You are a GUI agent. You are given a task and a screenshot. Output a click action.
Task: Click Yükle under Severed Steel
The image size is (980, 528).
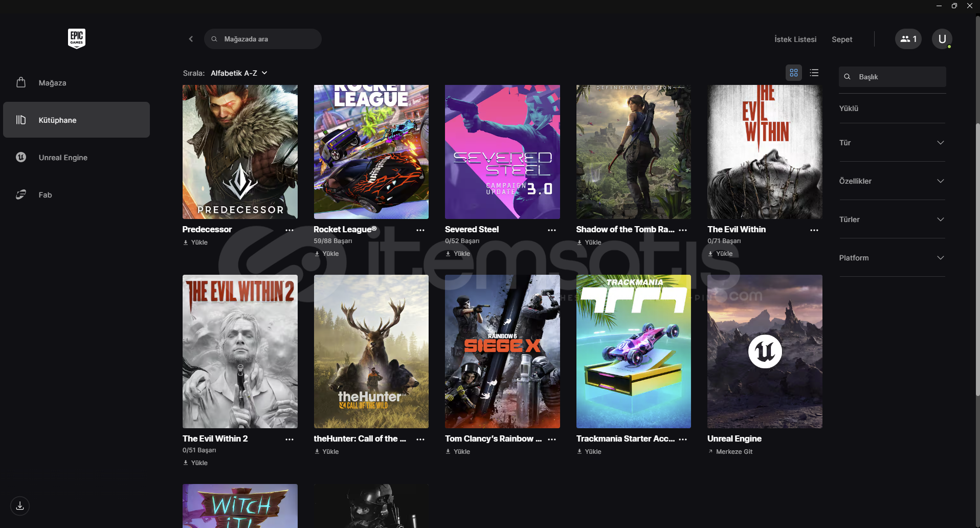pos(458,254)
